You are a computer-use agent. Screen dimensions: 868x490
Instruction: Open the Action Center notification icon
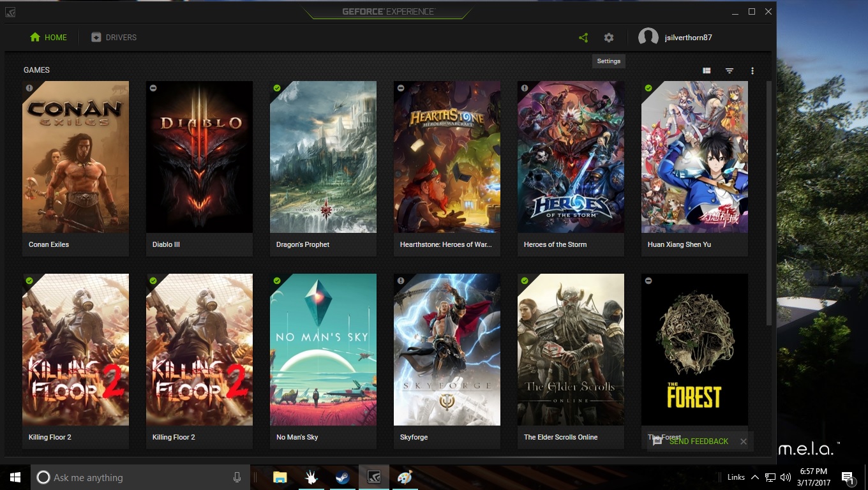coord(848,477)
